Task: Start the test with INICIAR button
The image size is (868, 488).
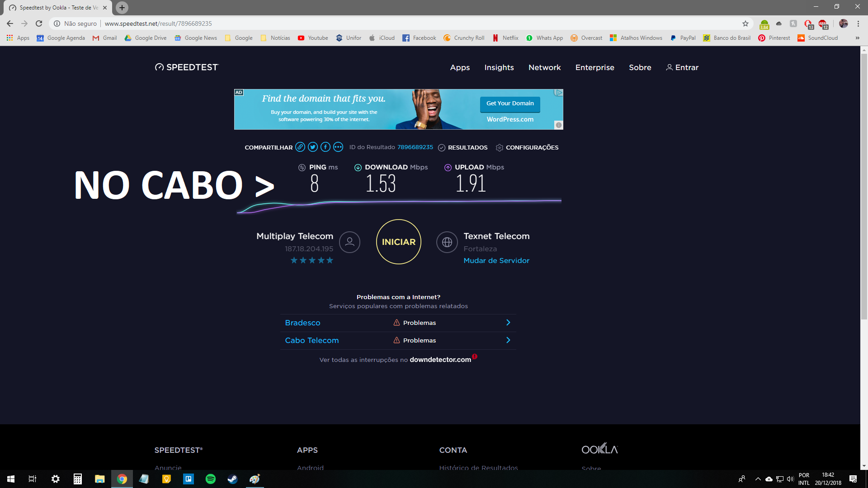Action: pos(399,242)
